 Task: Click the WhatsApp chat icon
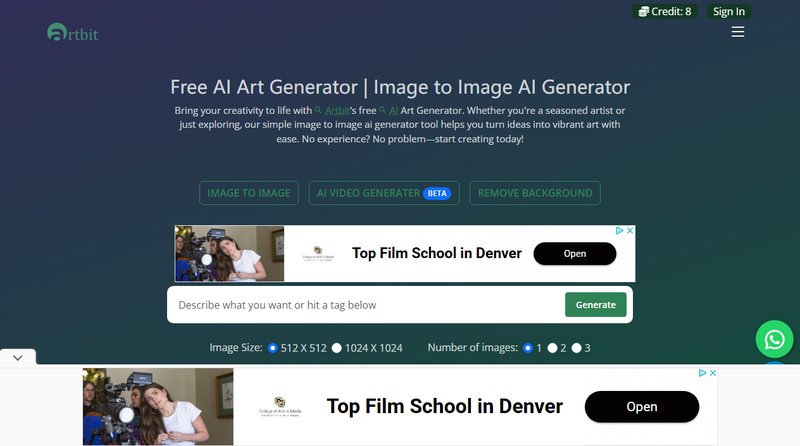click(774, 340)
